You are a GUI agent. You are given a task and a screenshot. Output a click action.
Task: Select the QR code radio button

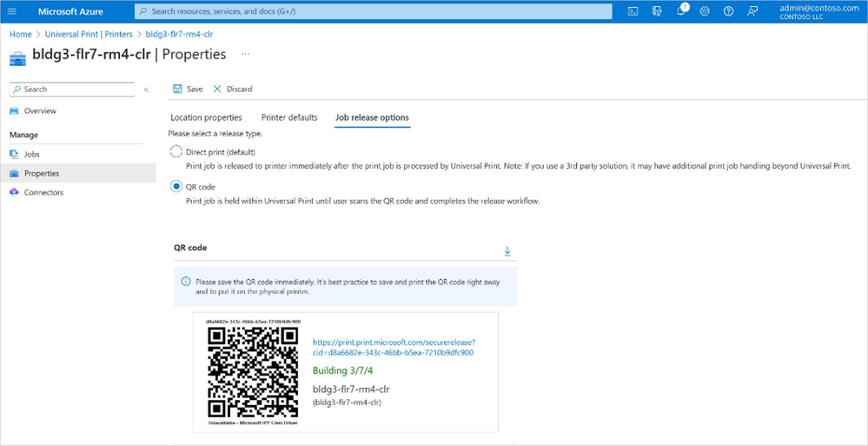point(176,187)
